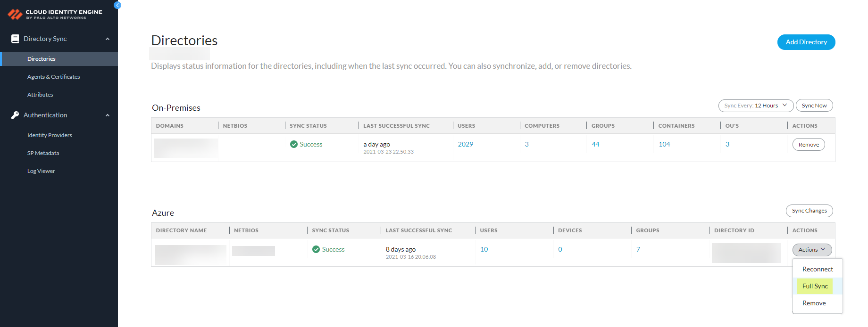
Task: Collapse the Authentication section chevron
Action: [x=108, y=115]
